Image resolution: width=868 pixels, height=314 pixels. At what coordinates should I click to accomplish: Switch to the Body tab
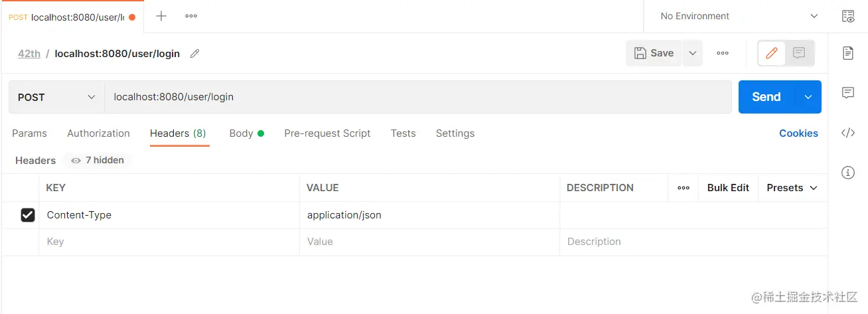tap(242, 133)
